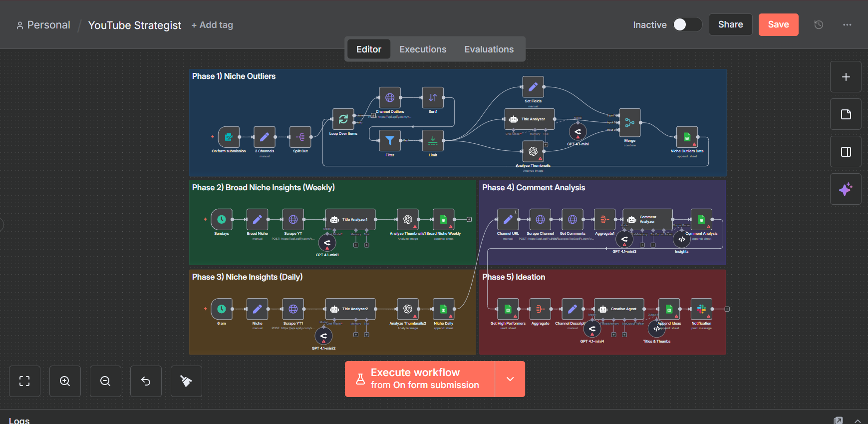Toggle the focus panel icon
This screenshot has height=424, width=868.
846,152
